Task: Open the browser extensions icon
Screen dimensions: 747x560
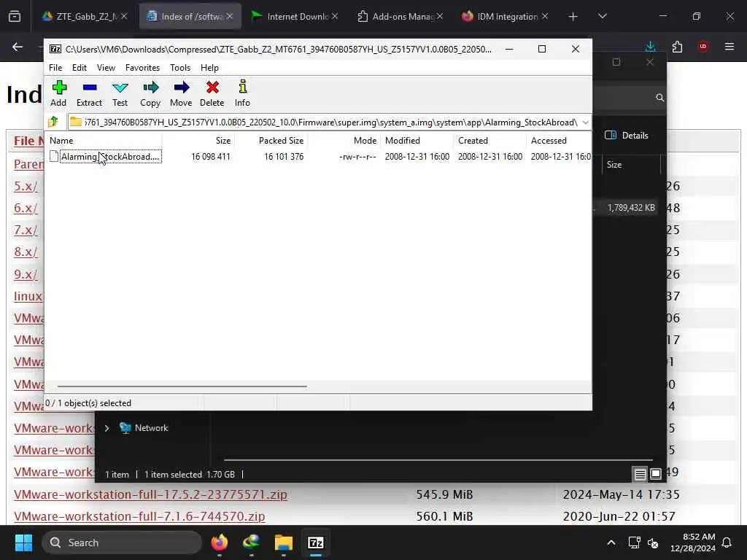Action: pos(677,47)
